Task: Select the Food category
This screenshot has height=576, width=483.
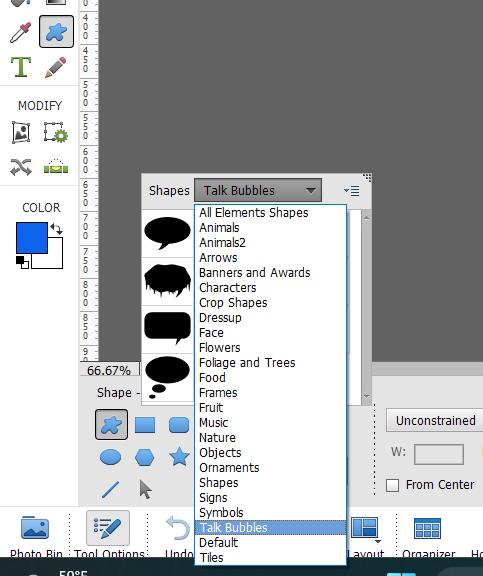Action: pos(270,378)
